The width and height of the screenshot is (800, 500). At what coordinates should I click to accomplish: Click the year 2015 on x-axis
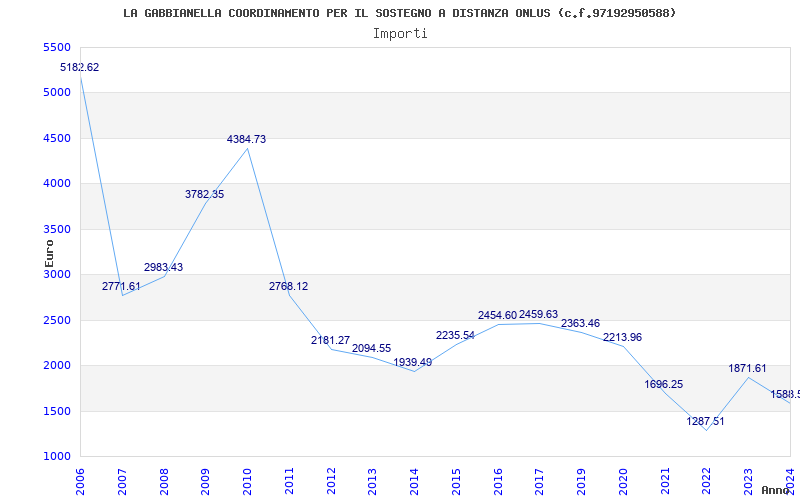point(456,482)
